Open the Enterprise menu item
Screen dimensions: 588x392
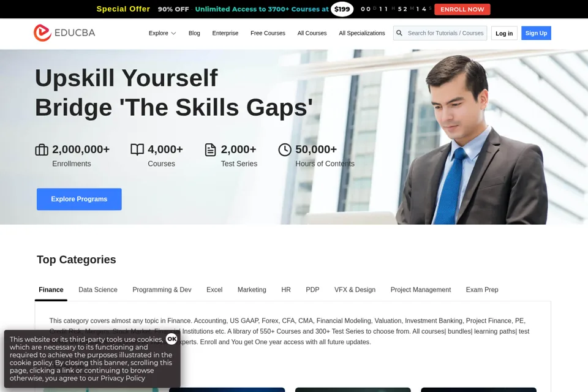tap(225, 33)
